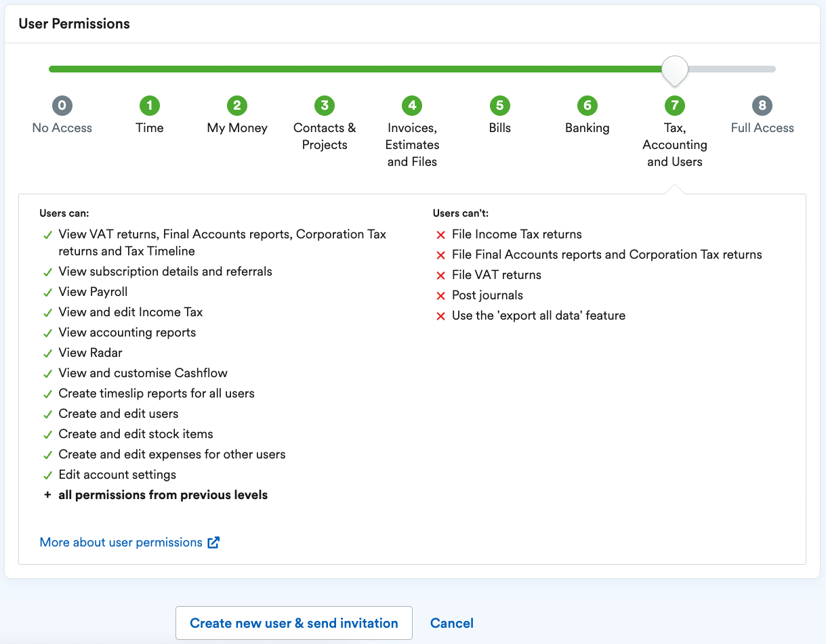Click red cross next to File Income Tax returns

[x=440, y=235]
